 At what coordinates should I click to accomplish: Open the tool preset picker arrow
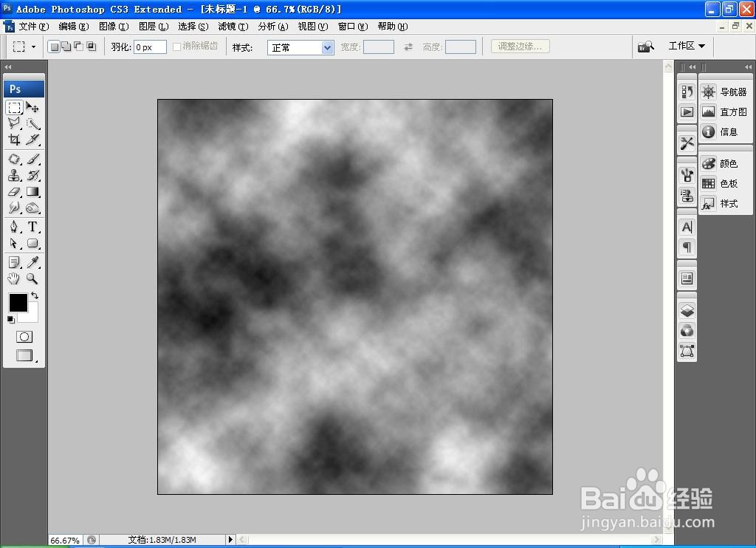[x=33, y=47]
